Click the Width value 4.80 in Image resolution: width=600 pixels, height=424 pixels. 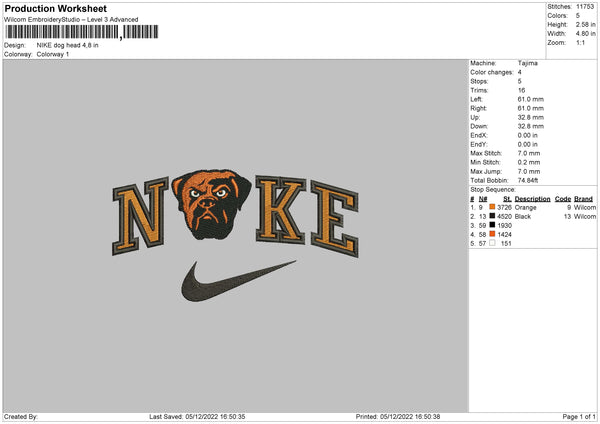pos(585,34)
